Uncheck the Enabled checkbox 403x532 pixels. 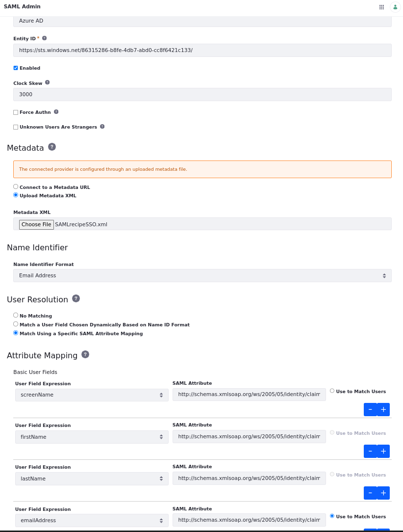point(16,68)
